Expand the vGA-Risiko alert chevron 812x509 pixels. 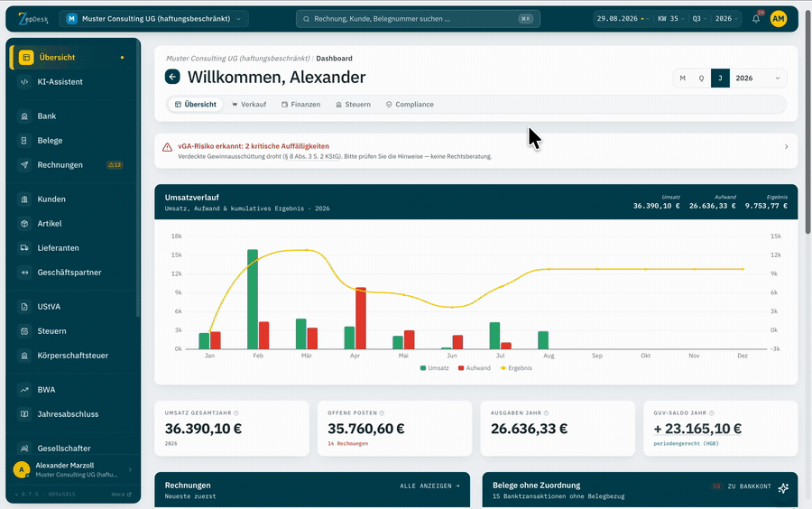786,147
